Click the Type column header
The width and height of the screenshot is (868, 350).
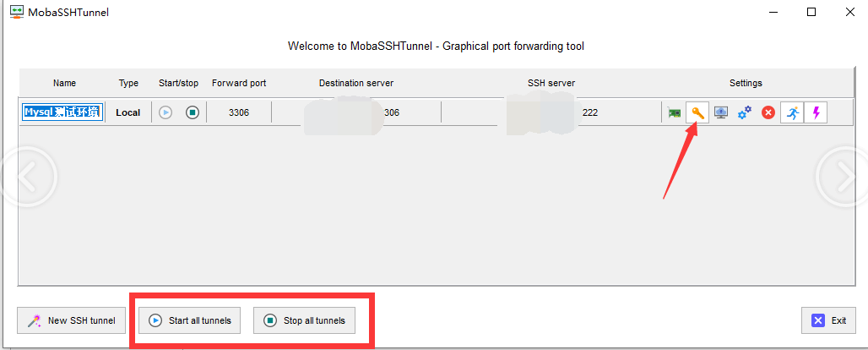point(128,83)
